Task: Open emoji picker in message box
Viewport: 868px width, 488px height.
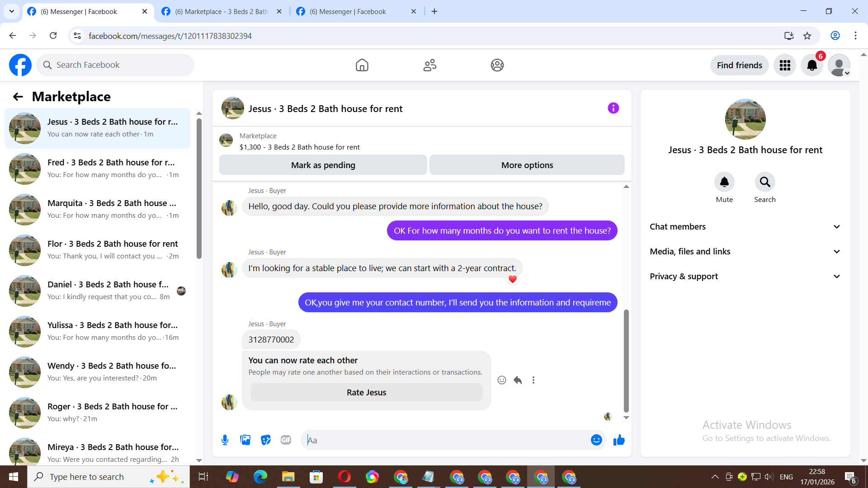Action: [596, 440]
